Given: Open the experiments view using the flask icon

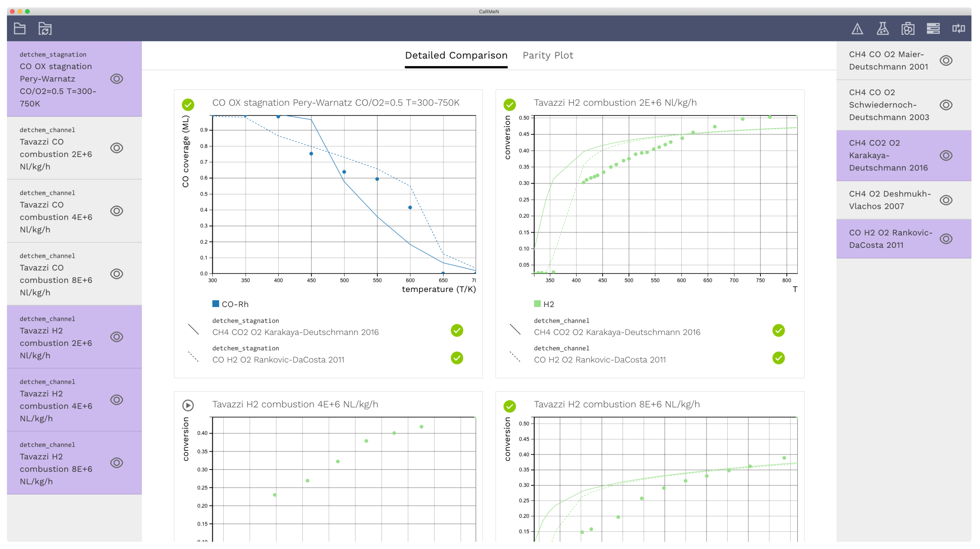Looking at the screenshot, I should 883,29.
